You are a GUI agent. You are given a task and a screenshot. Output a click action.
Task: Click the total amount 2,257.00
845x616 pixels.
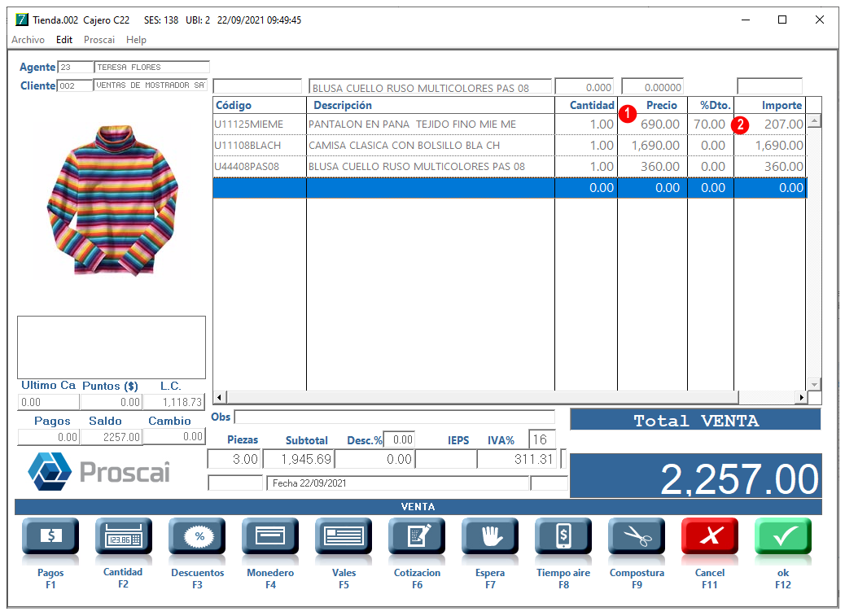pos(696,476)
